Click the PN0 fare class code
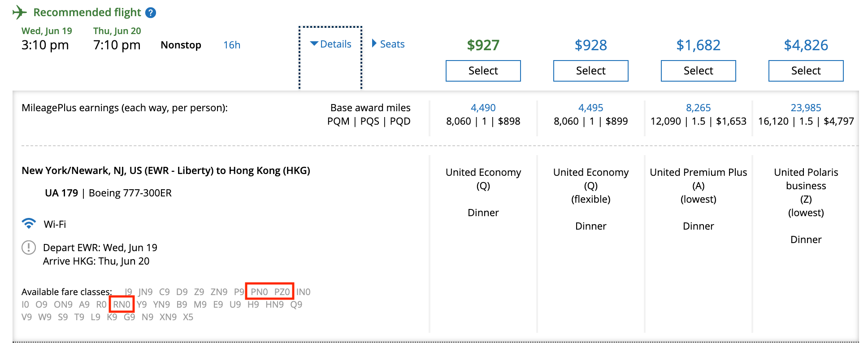This screenshot has height=348, width=868. 259,292
